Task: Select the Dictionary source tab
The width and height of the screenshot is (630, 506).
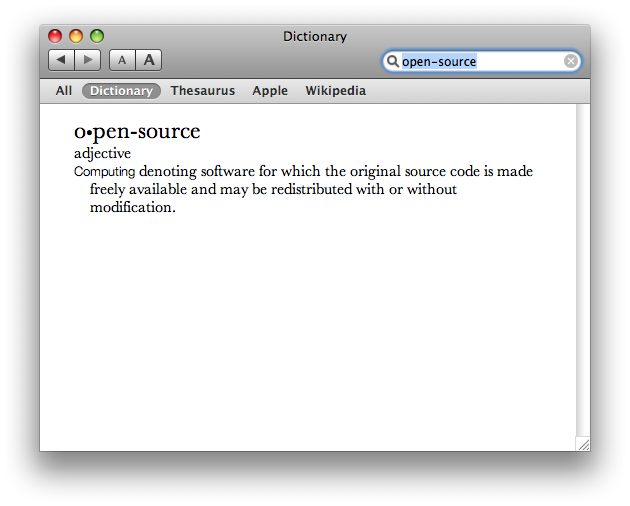Action: pyautogui.click(x=121, y=91)
